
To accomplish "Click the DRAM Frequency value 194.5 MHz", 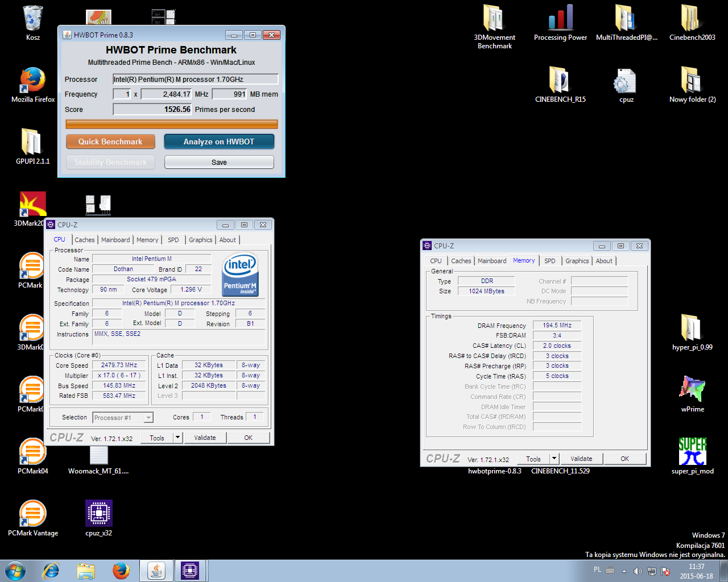I will [x=557, y=326].
